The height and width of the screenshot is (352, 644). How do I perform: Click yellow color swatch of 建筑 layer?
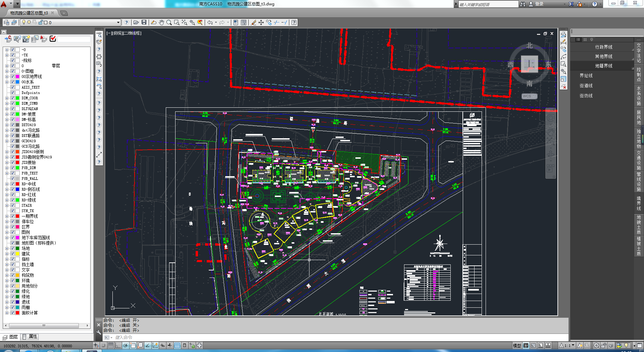[17, 254]
